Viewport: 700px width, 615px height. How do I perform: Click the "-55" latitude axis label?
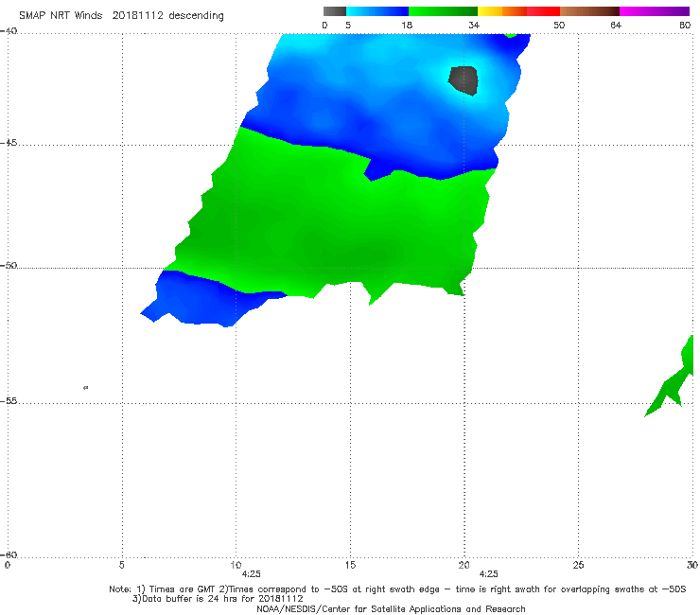9,401
